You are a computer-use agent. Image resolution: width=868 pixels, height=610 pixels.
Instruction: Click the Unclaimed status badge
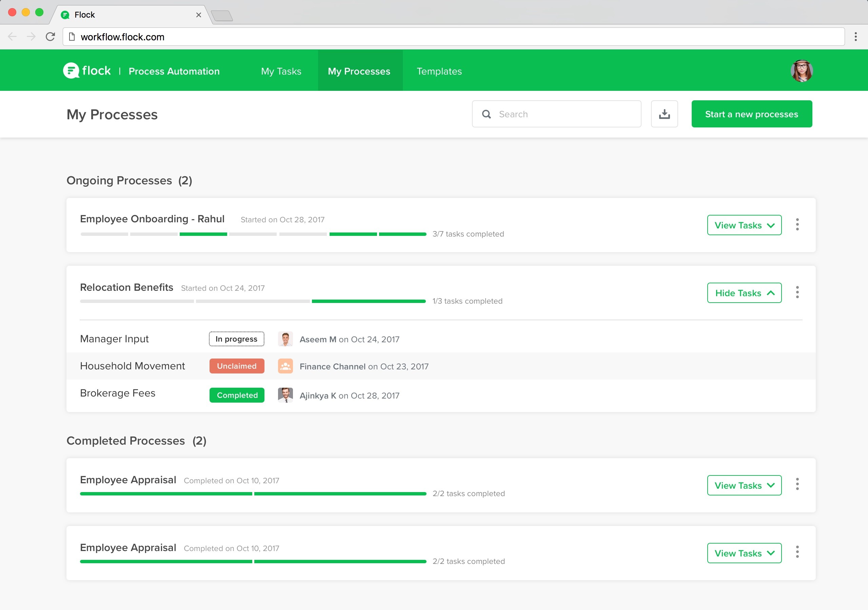[x=237, y=366]
